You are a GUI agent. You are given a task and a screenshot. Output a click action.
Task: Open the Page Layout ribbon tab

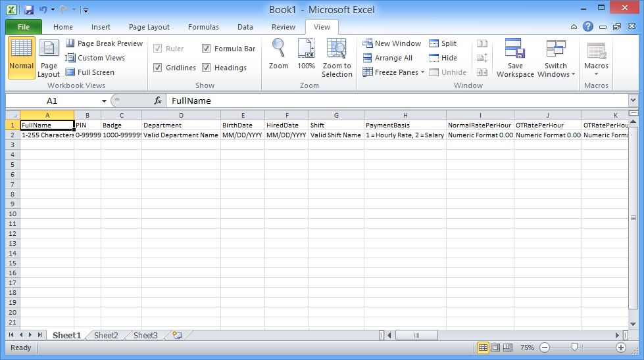tap(149, 27)
